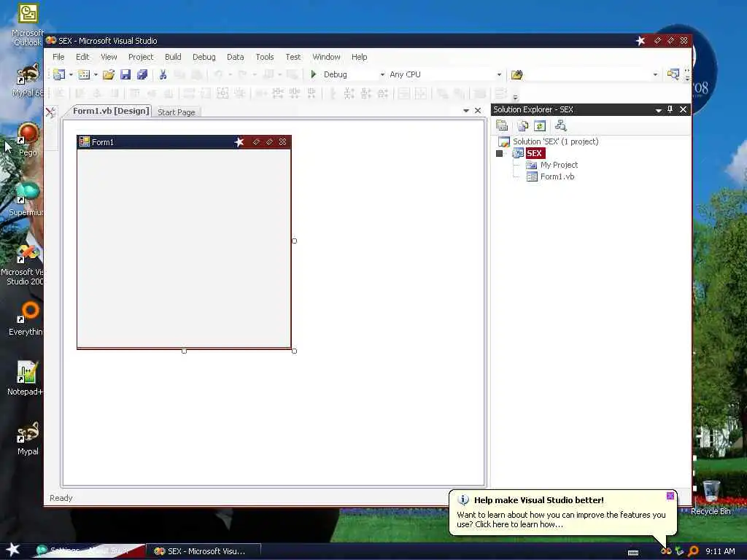Click the Solution Explorer icon on the main toolbar
Image resolution: width=747 pixels, height=560 pixels.
point(673,74)
